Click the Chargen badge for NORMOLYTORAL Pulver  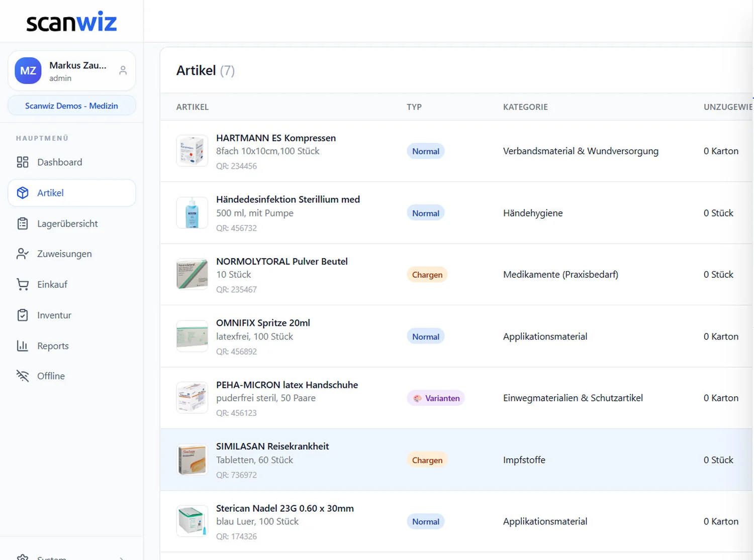427,275
